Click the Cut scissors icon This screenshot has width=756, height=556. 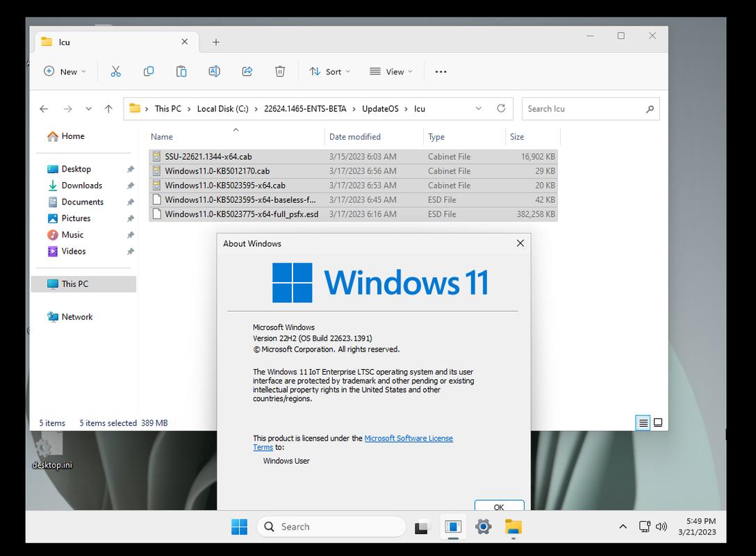116,72
